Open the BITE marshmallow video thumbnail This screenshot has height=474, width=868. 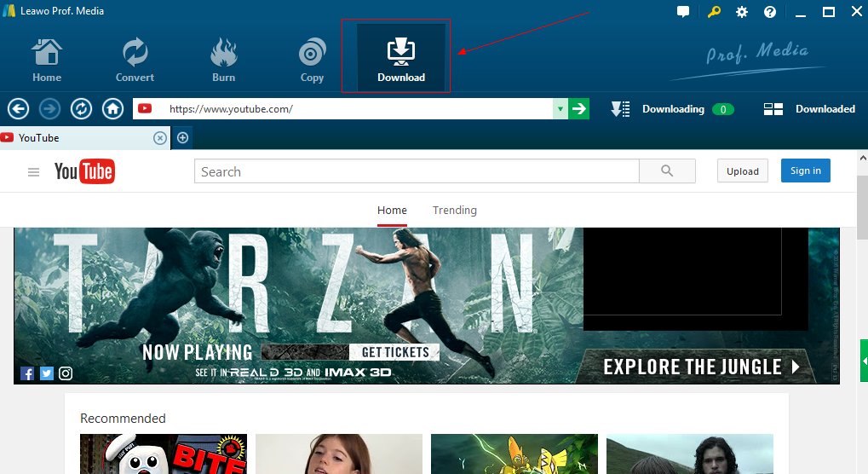coord(164,454)
